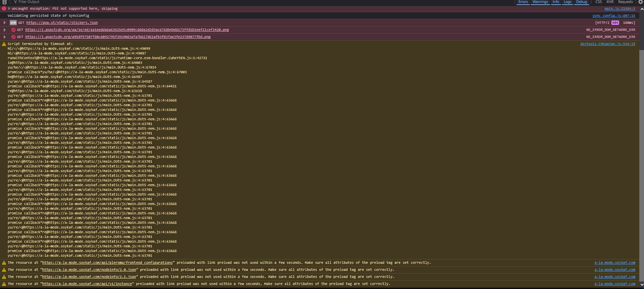The image size is (644, 289).
Task: Expand the aa1eedda PNG GET request
Action: click(5, 30)
